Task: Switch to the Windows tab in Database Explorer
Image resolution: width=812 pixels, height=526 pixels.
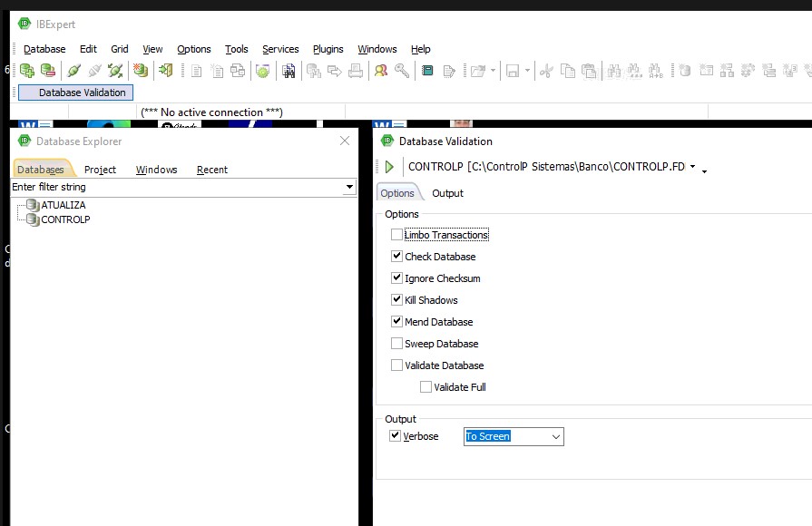Action: tap(156, 170)
